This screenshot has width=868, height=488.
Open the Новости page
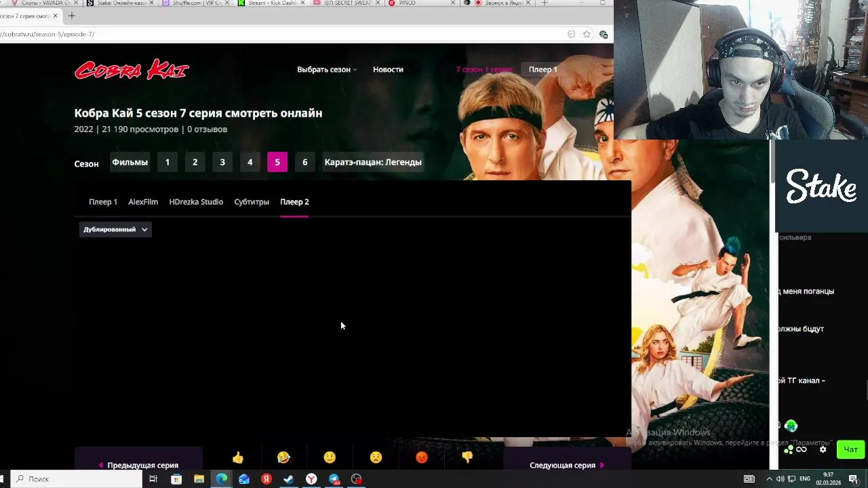pos(388,69)
